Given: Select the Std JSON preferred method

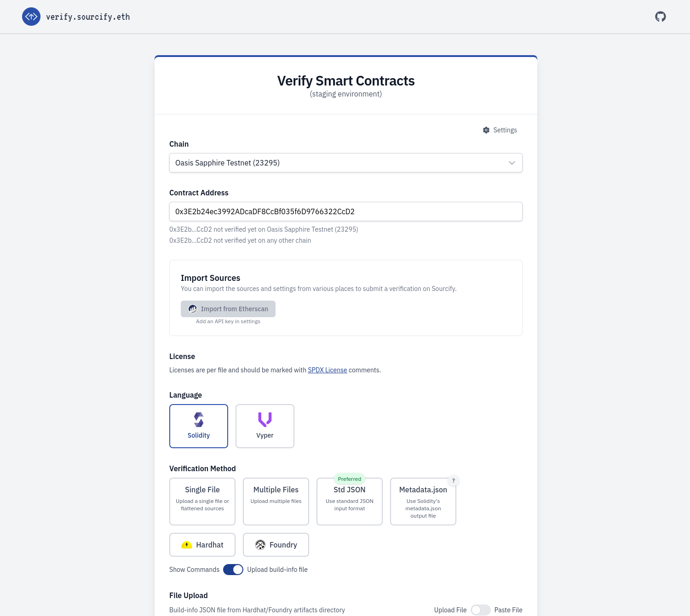Looking at the screenshot, I should click(349, 501).
